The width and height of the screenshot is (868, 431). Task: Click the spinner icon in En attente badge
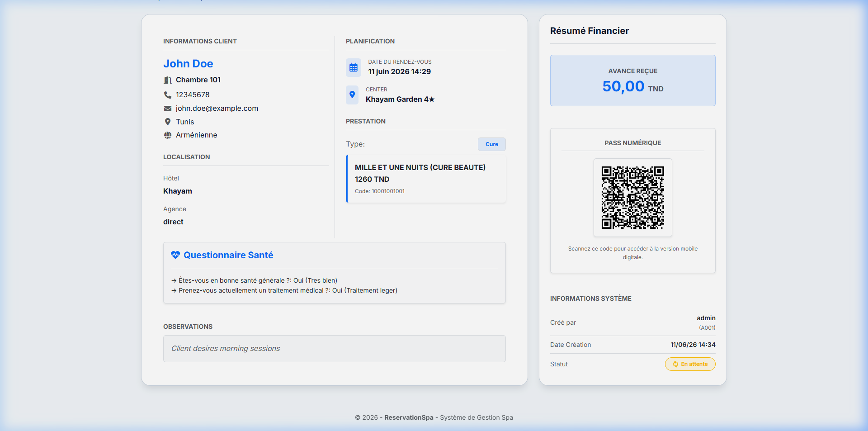[x=675, y=364]
